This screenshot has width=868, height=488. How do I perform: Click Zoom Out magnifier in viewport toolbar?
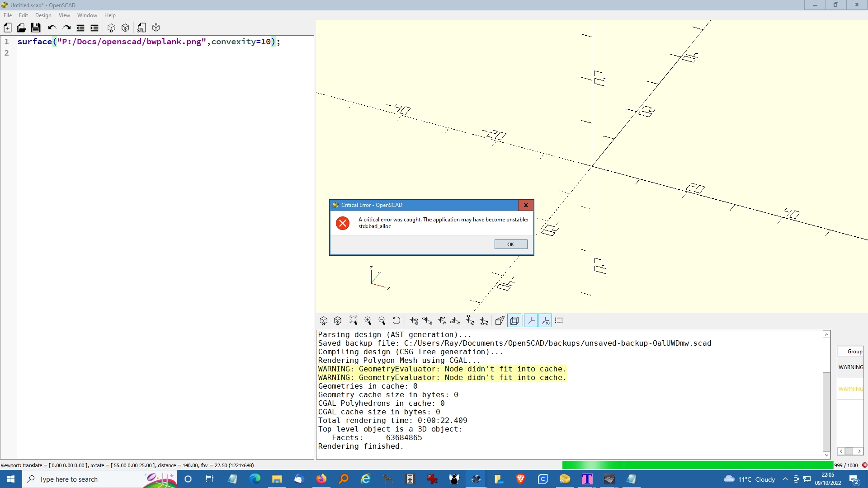tap(382, 321)
